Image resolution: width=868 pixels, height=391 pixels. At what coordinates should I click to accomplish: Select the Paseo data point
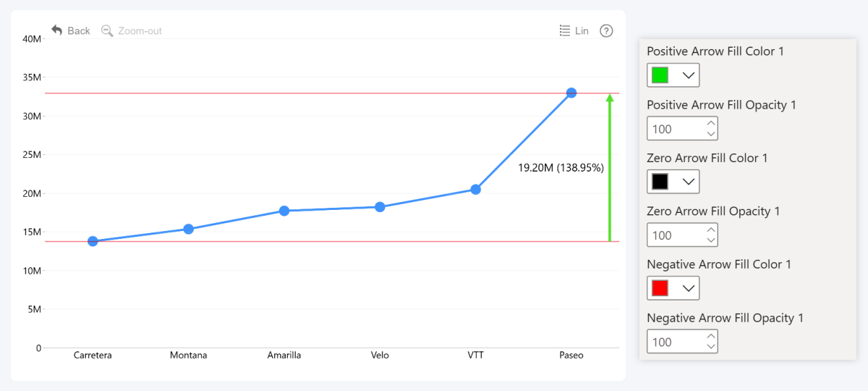pyautogui.click(x=571, y=93)
